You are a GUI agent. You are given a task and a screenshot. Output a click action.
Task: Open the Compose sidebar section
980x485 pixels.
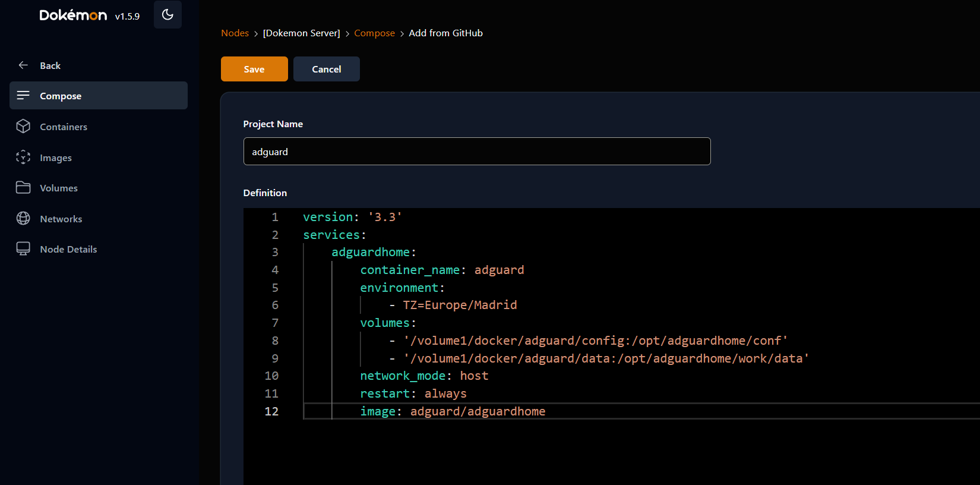pyautogui.click(x=99, y=96)
